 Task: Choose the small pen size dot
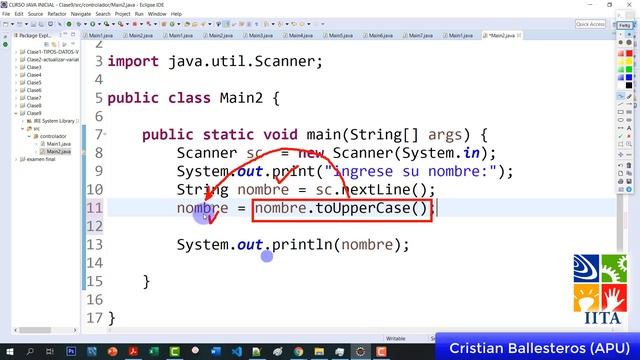pos(620,35)
